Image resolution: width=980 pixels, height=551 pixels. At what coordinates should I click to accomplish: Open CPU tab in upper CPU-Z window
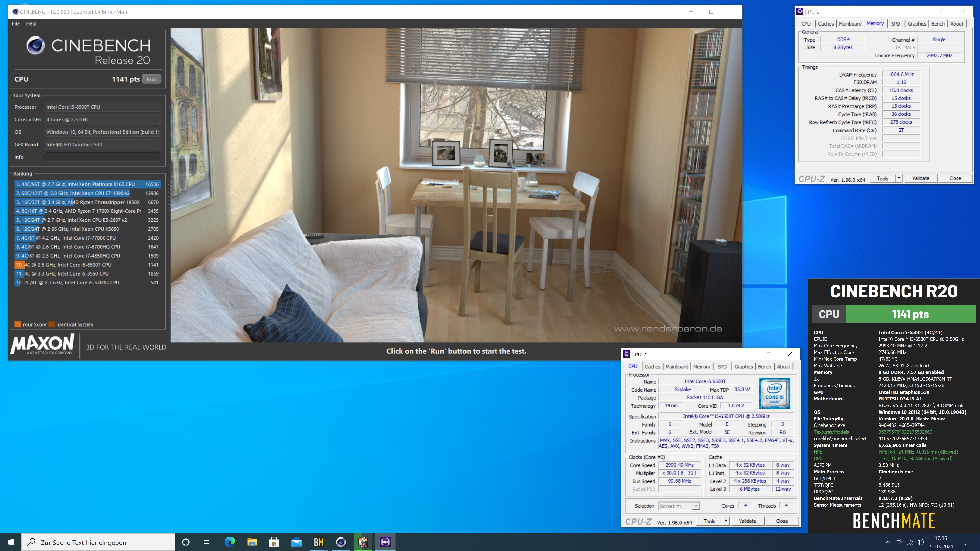[x=806, y=23]
